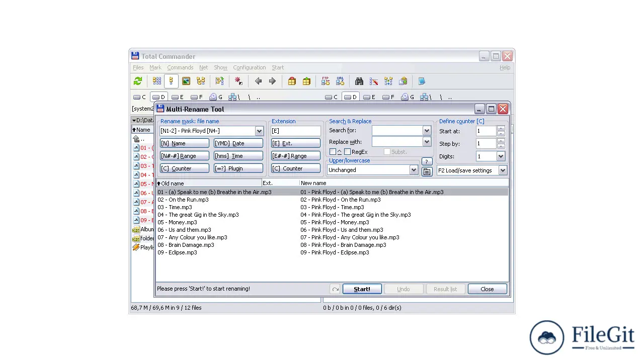This screenshot has height=362, width=644.
Task: Sort by the Old name column header
Action: pos(209,183)
